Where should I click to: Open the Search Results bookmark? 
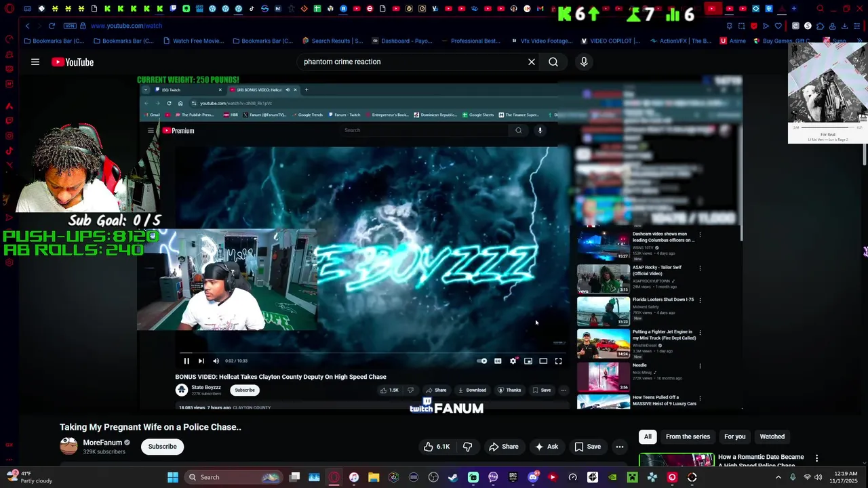click(x=332, y=41)
